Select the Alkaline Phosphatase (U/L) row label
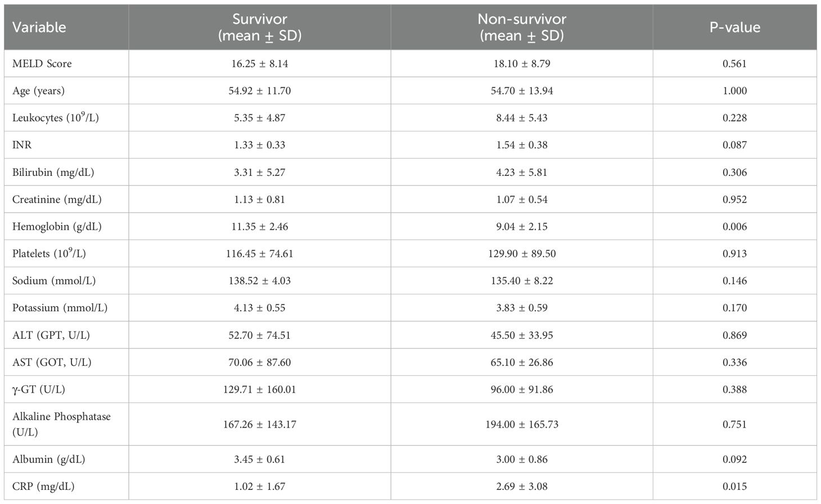 [x=61, y=424]
